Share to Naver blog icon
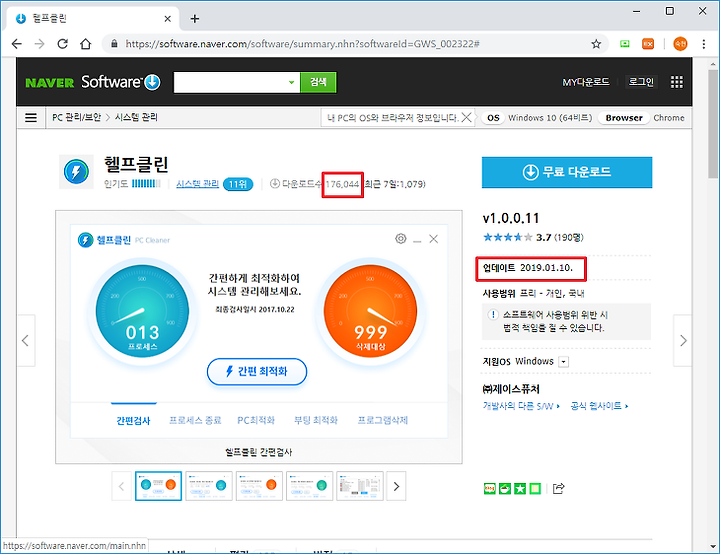The height and width of the screenshot is (554, 720). [489, 488]
